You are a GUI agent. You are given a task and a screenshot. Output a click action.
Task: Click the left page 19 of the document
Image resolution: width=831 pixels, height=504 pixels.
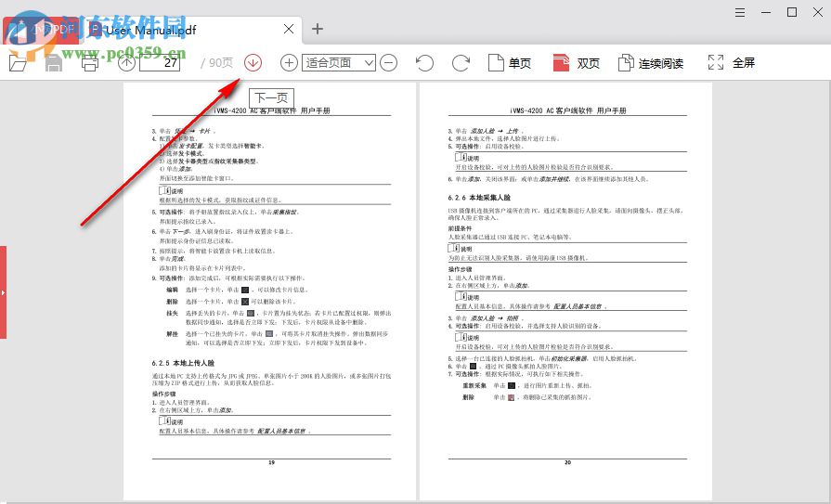(270, 291)
